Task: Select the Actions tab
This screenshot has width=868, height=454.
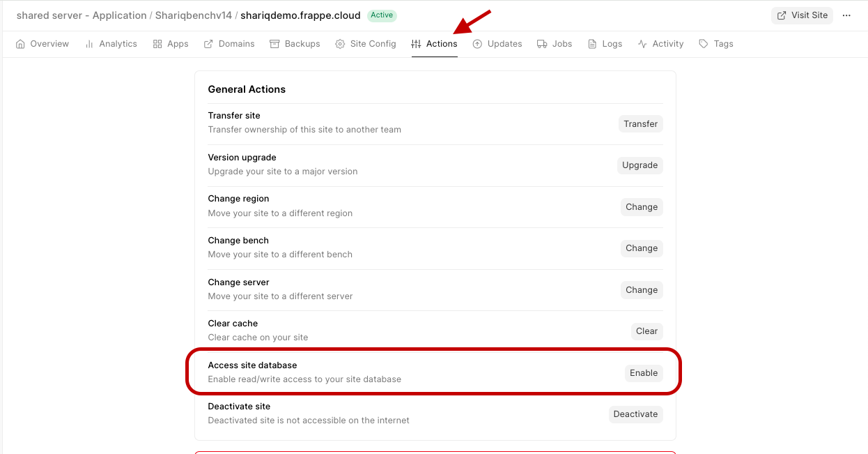Action: click(435, 44)
